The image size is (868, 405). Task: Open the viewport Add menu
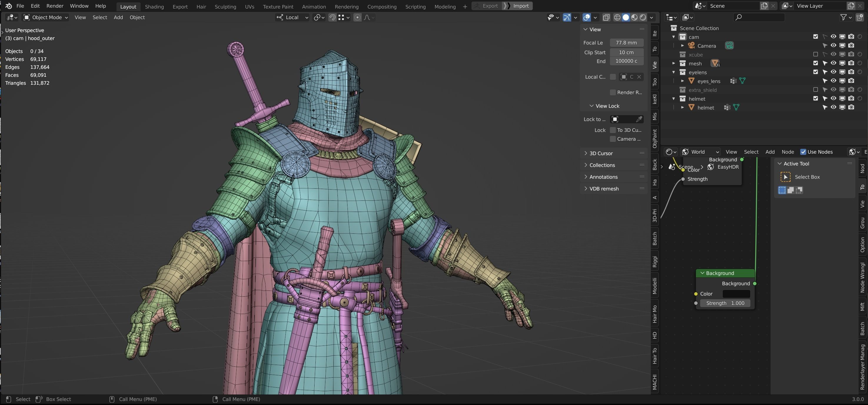[x=118, y=17]
